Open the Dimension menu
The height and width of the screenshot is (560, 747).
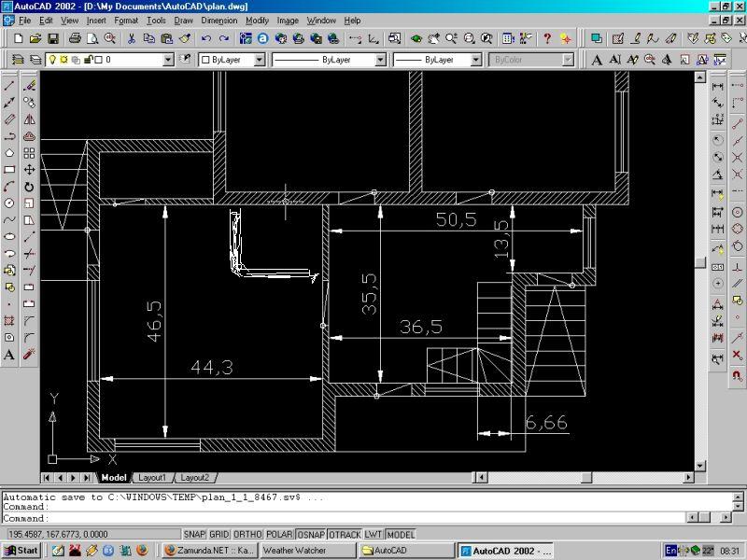[219, 21]
